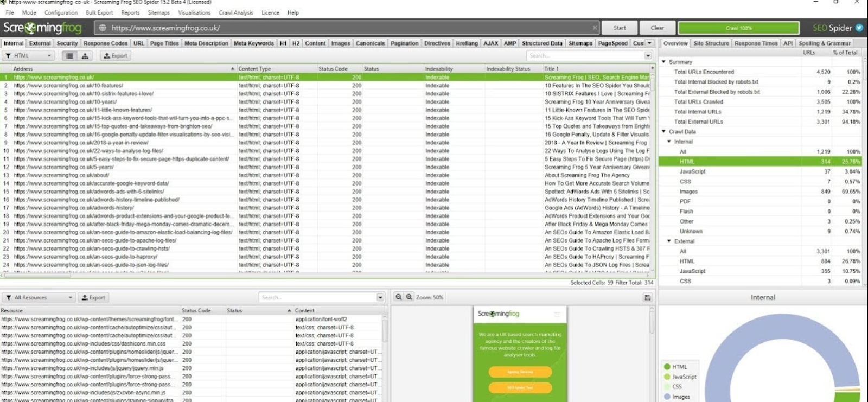Open the Bulk Export menu
Image resolution: width=868 pixels, height=402 pixels.
pyautogui.click(x=99, y=12)
